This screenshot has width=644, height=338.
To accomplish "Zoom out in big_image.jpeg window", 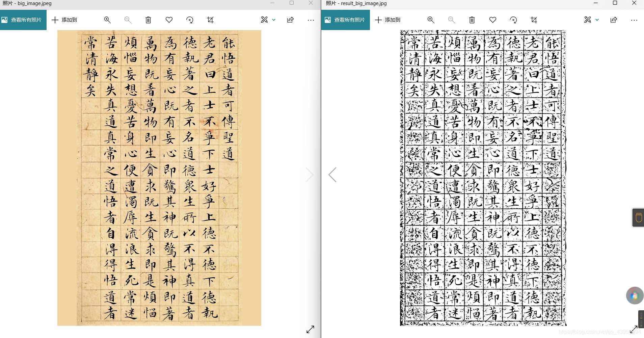I will [x=128, y=20].
